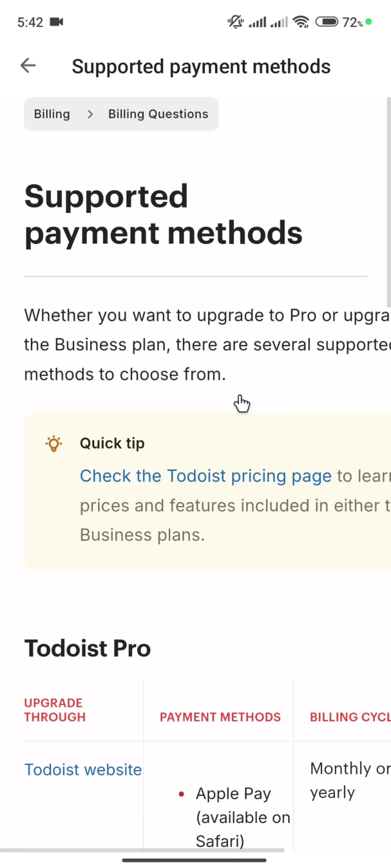Tap the battery indicator icon
The image size is (391, 868).
click(327, 22)
